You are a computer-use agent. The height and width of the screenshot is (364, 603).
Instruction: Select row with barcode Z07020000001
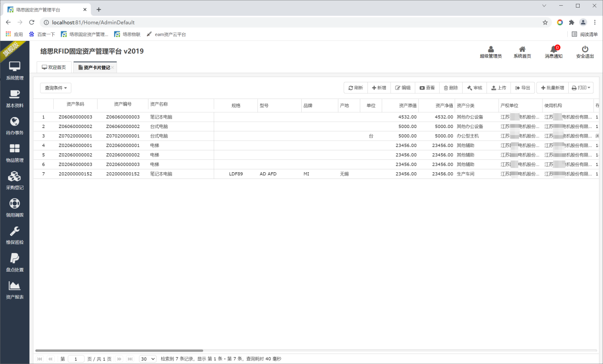[316, 136]
